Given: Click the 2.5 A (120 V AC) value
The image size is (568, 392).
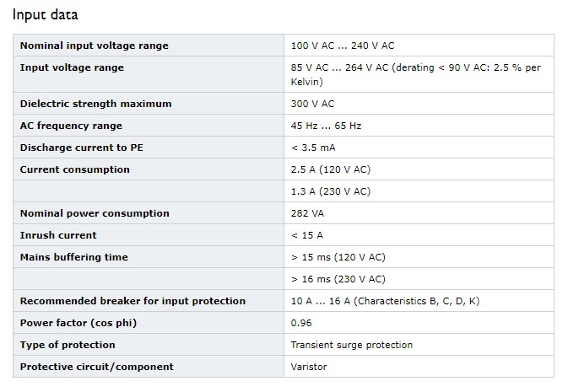Looking at the screenshot, I should pos(330,169).
